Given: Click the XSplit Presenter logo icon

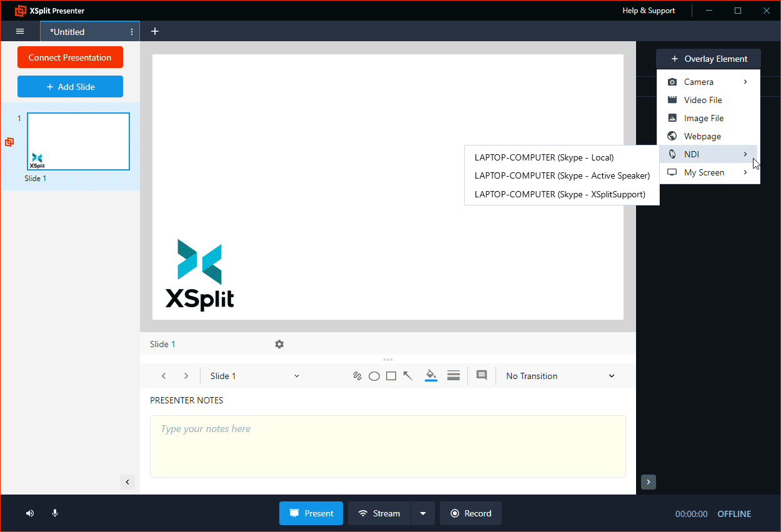Looking at the screenshot, I should point(21,11).
